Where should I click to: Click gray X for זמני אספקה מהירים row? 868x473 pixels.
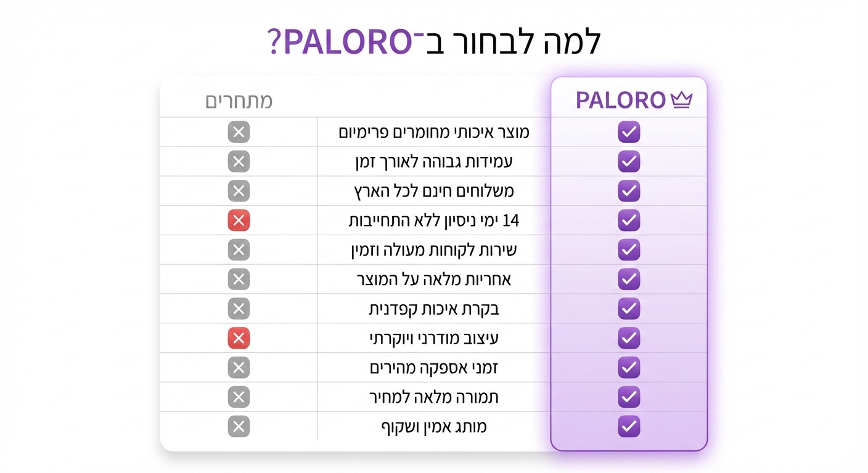point(239,368)
